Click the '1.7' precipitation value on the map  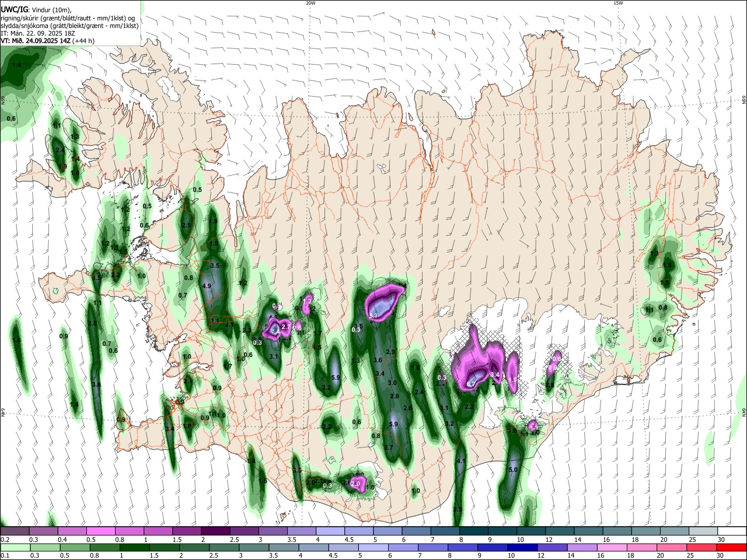[318, 334]
